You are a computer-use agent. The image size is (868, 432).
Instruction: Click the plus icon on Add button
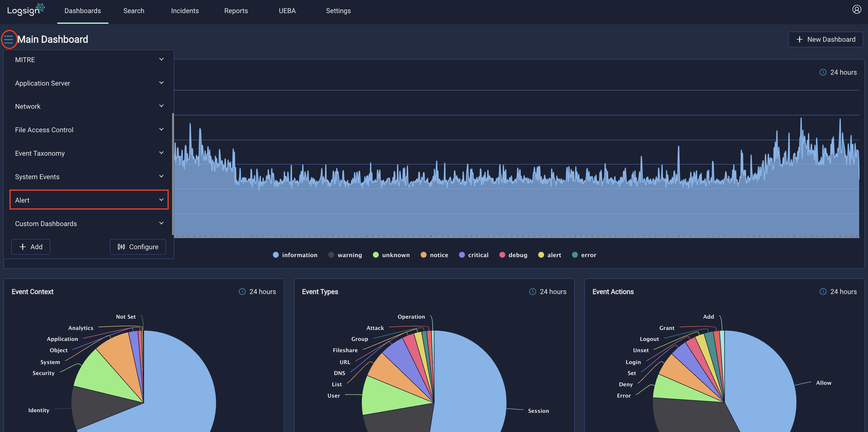pyautogui.click(x=23, y=247)
